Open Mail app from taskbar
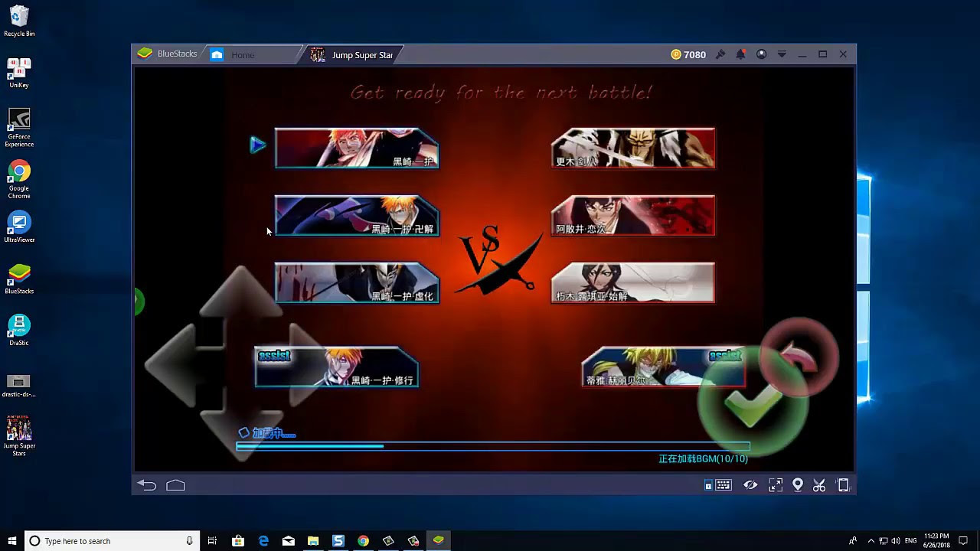 coord(288,541)
